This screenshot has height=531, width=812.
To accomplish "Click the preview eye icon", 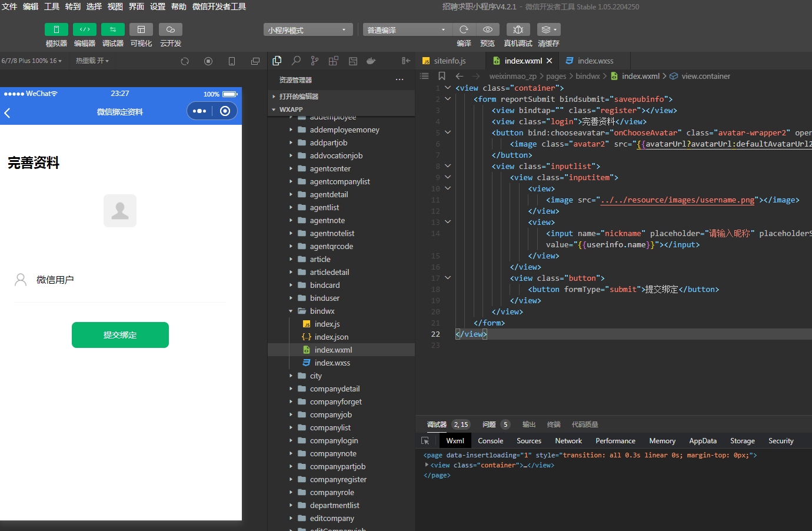I will [x=488, y=29].
